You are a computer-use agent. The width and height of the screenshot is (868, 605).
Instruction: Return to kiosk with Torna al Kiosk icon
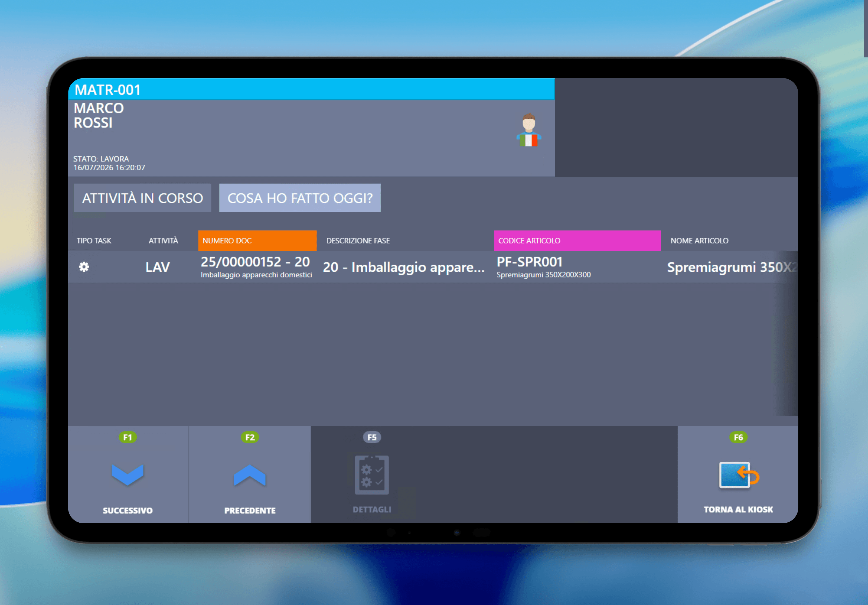(739, 475)
